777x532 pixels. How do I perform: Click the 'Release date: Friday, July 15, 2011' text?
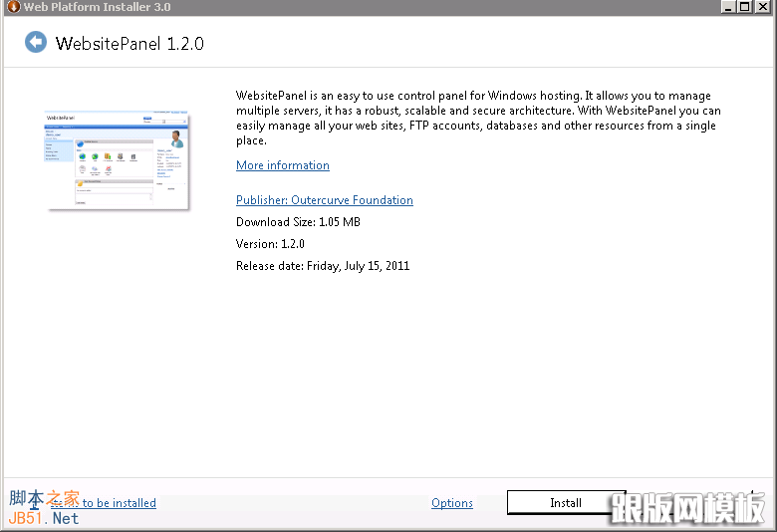(x=323, y=266)
